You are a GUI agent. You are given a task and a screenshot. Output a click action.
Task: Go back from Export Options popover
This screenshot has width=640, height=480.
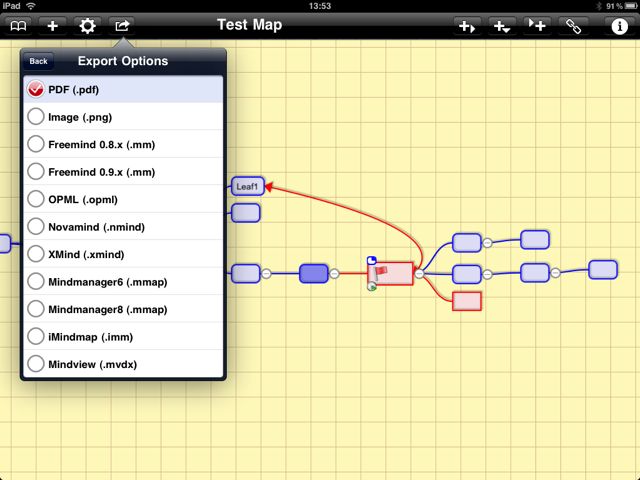(x=38, y=61)
